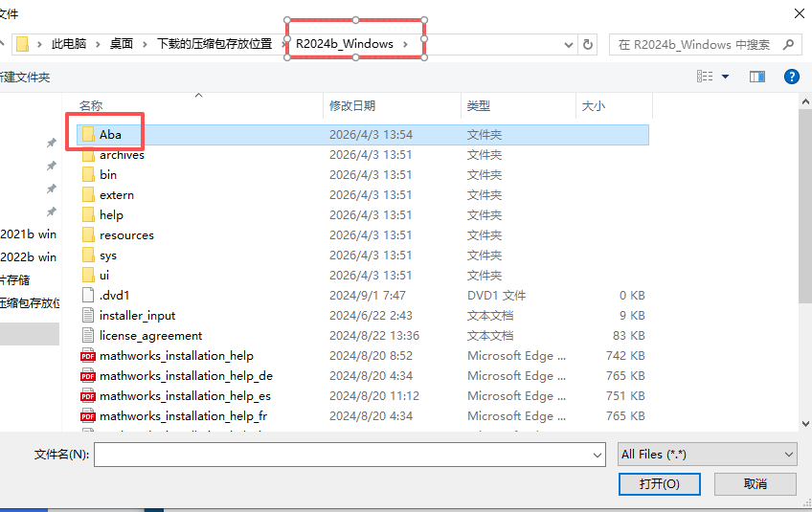Open view options dropdown arrow
This screenshot has width=812, height=512.
point(726,77)
